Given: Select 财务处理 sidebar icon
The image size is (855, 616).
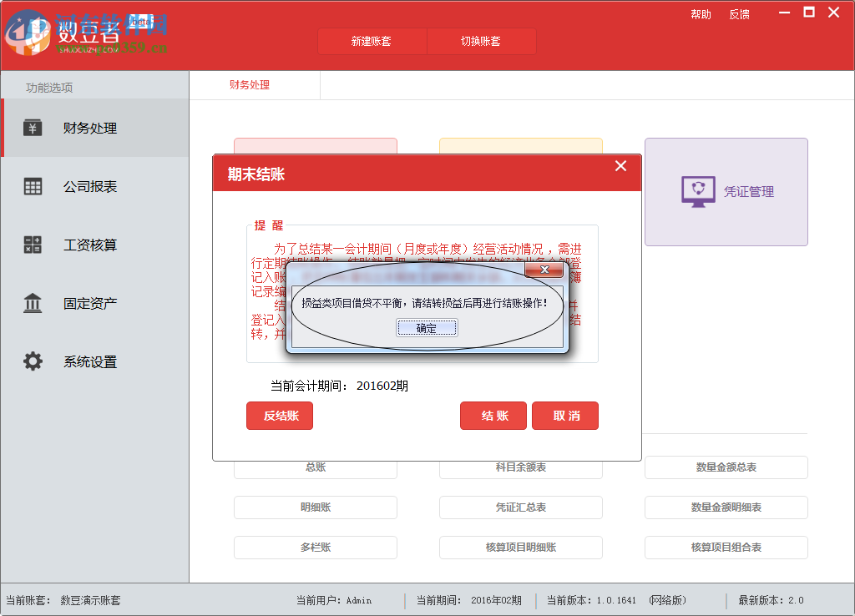Looking at the screenshot, I should 32,128.
